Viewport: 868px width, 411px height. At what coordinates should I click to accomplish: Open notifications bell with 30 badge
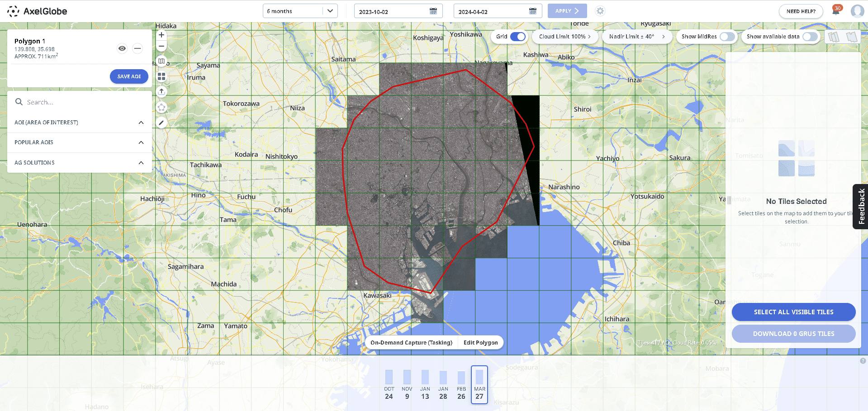click(836, 10)
